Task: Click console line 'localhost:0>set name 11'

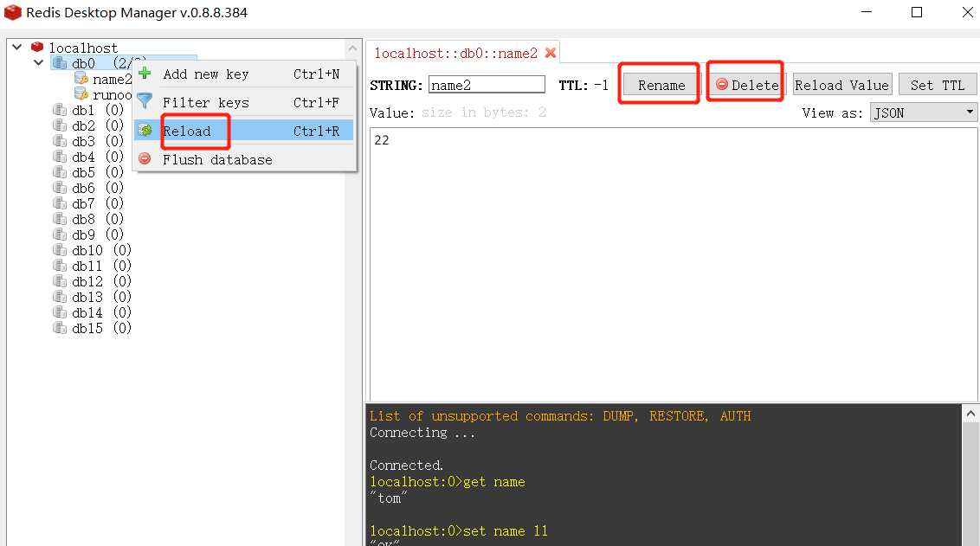Action: [x=458, y=531]
